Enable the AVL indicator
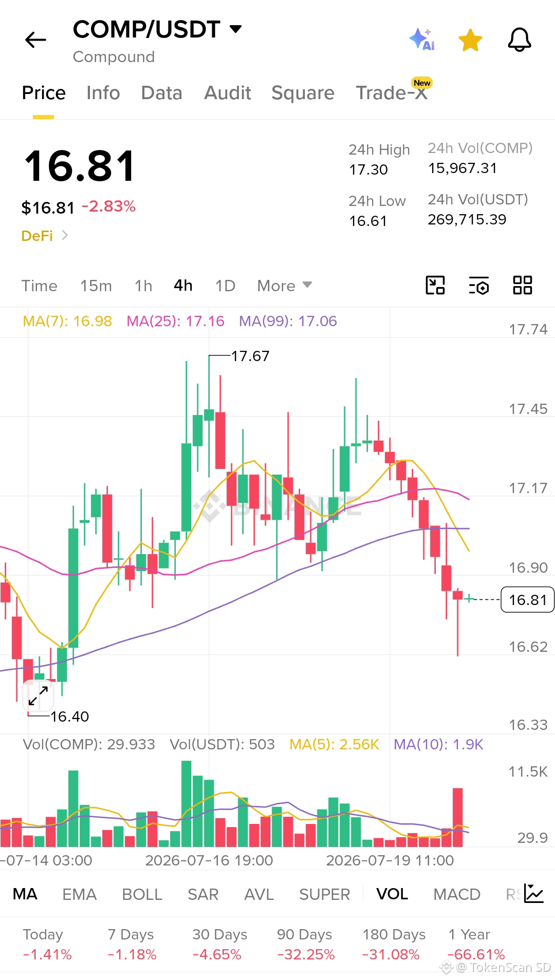The height and width of the screenshot is (980, 555). click(259, 894)
